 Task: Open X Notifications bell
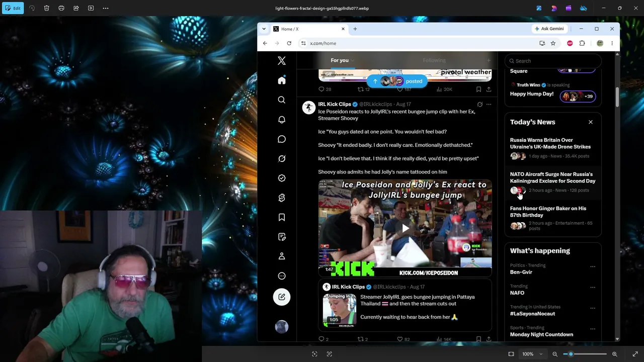pos(282,120)
